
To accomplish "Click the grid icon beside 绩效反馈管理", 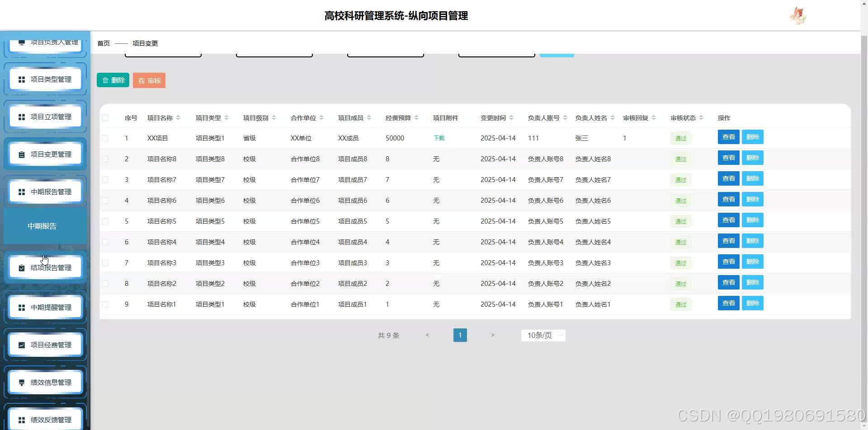I will [21, 420].
